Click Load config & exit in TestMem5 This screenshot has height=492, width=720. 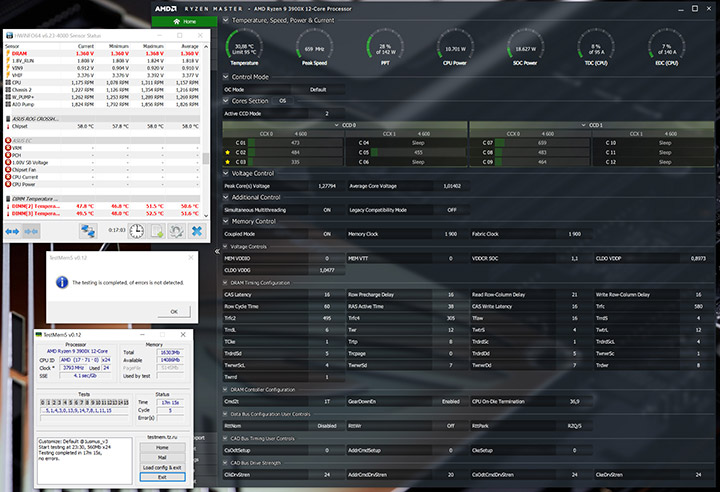tap(163, 468)
